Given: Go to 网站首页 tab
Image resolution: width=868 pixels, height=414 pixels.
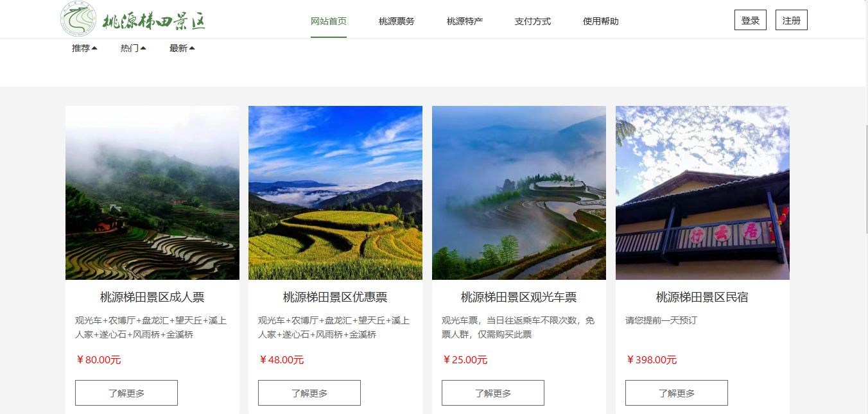Looking at the screenshot, I should click(x=329, y=21).
